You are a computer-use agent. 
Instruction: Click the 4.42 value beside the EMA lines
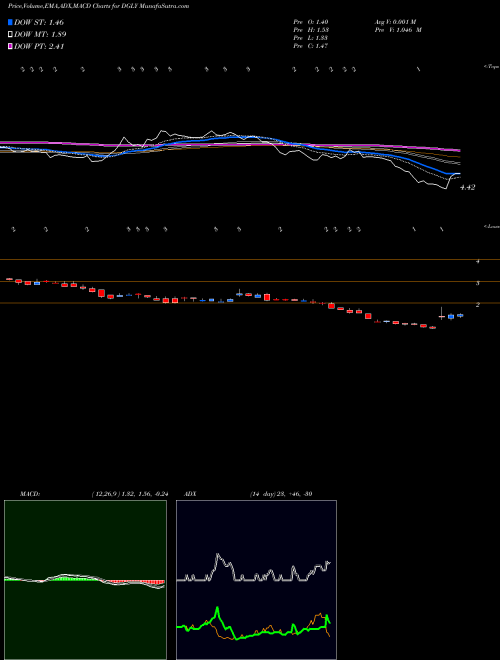(x=468, y=188)
